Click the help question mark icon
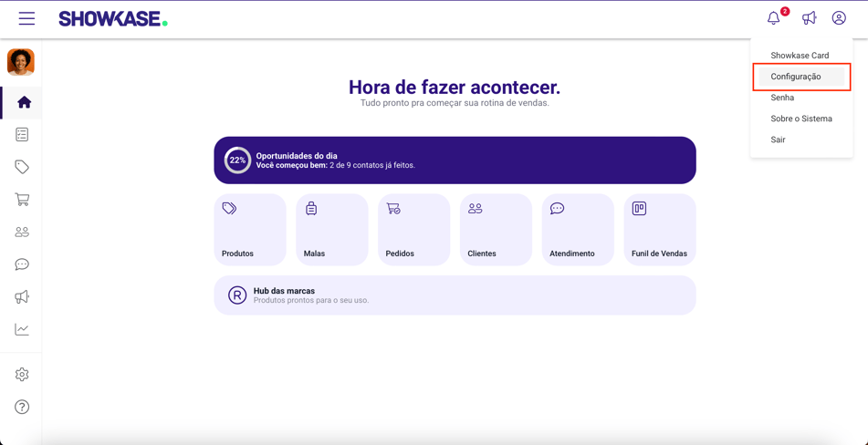 [x=22, y=407]
